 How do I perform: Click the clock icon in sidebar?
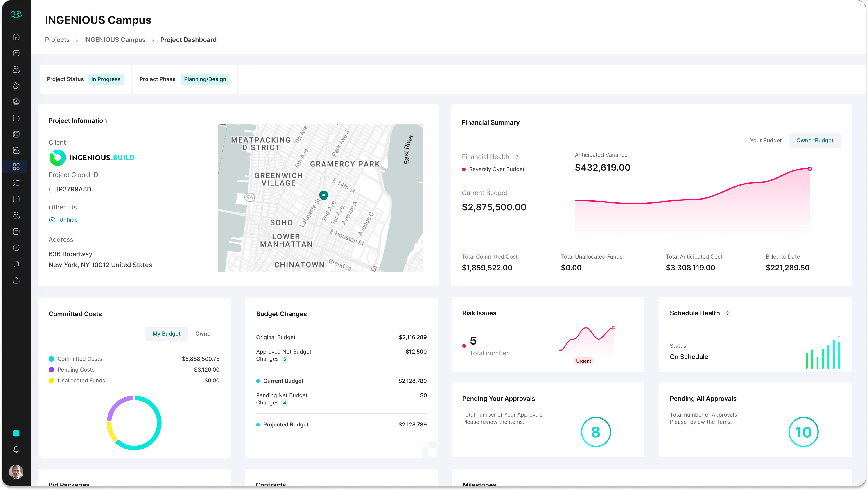tap(16, 248)
